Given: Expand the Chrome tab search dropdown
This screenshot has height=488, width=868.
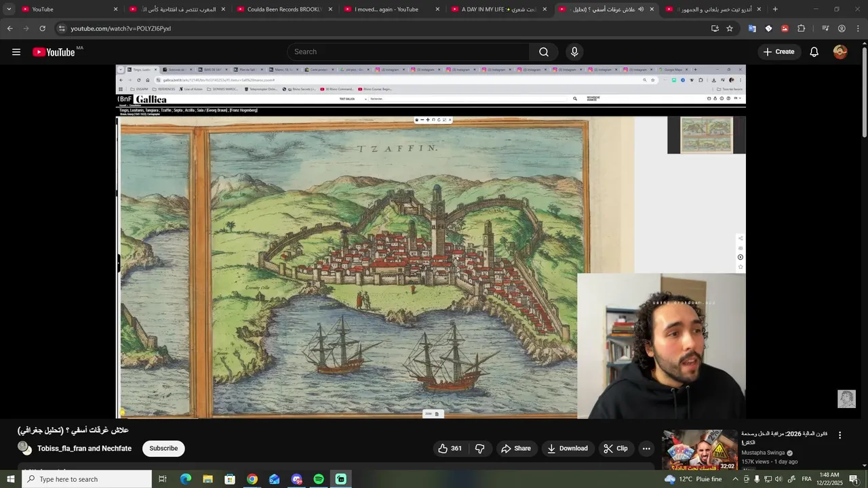Looking at the screenshot, I should (x=9, y=9).
